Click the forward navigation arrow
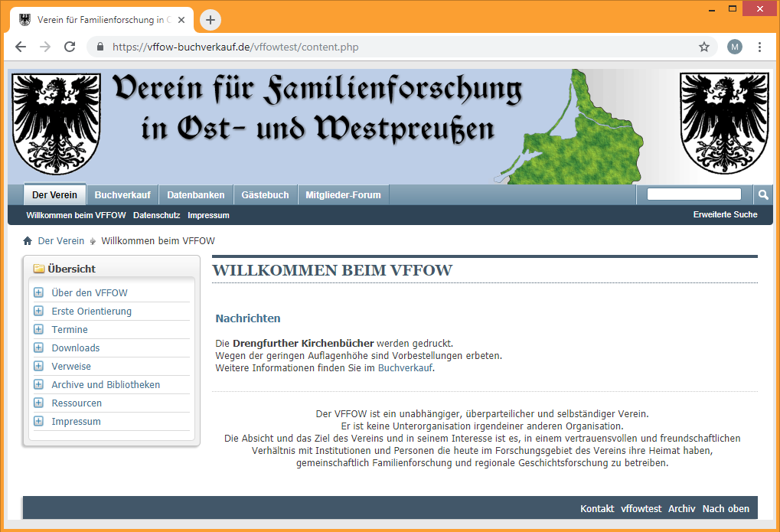 pos(45,47)
